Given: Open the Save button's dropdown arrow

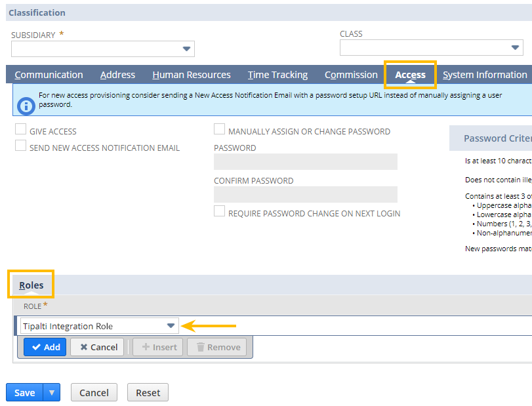Looking at the screenshot, I should click(x=52, y=392).
